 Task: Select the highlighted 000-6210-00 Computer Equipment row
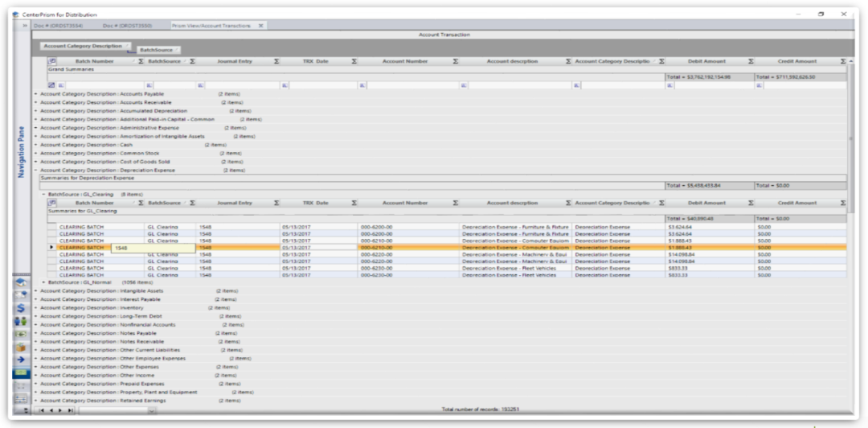(x=402, y=247)
